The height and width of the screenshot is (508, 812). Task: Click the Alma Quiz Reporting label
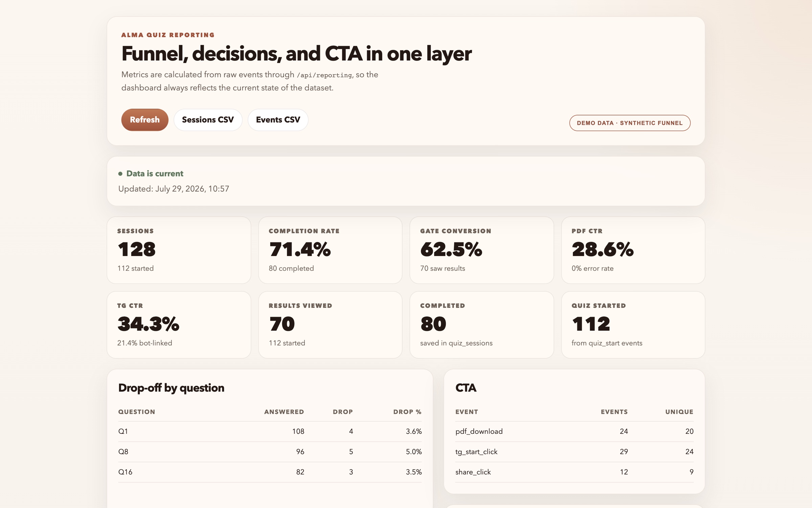[168, 35]
